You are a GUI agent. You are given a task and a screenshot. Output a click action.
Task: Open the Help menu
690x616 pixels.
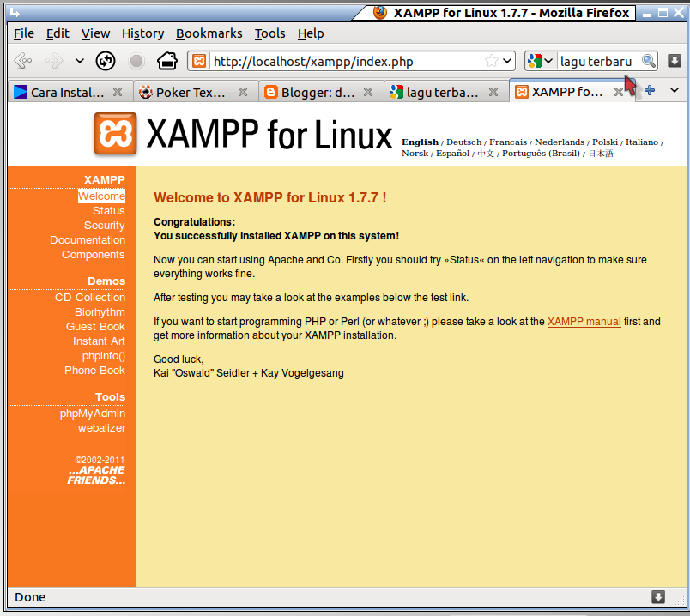[x=311, y=33]
